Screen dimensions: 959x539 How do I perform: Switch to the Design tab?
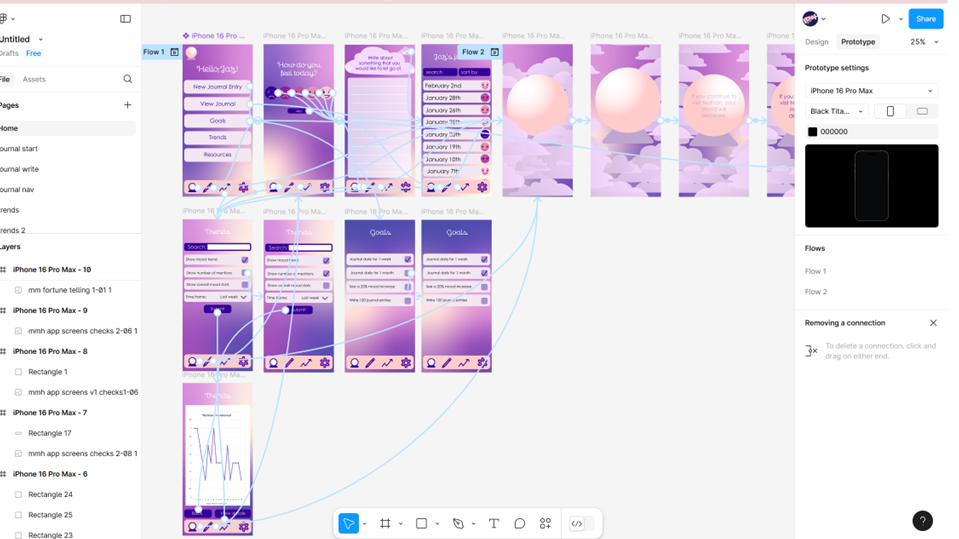coord(816,42)
